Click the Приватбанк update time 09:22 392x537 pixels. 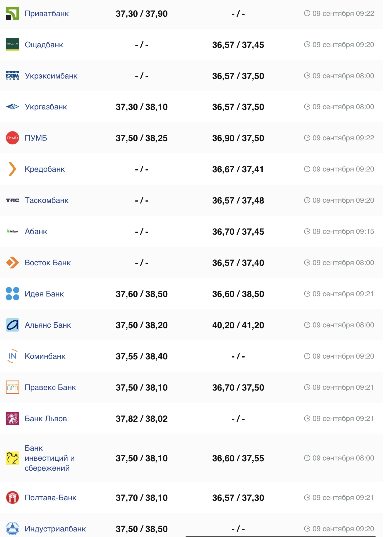(343, 14)
